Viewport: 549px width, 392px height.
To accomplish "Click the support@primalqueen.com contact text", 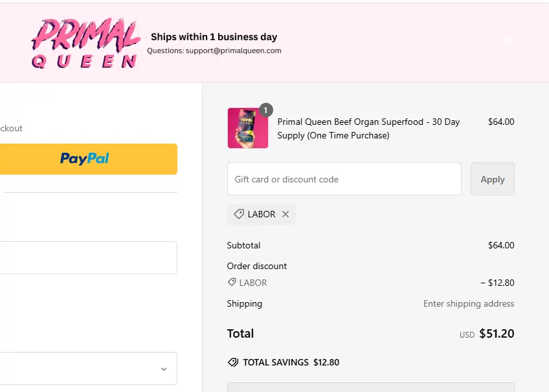I will click(x=233, y=50).
